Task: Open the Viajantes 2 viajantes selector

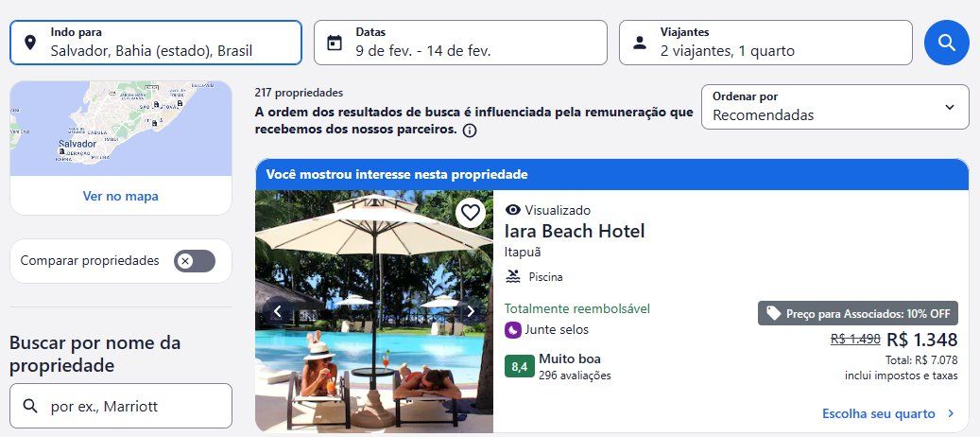Action: [765, 43]
